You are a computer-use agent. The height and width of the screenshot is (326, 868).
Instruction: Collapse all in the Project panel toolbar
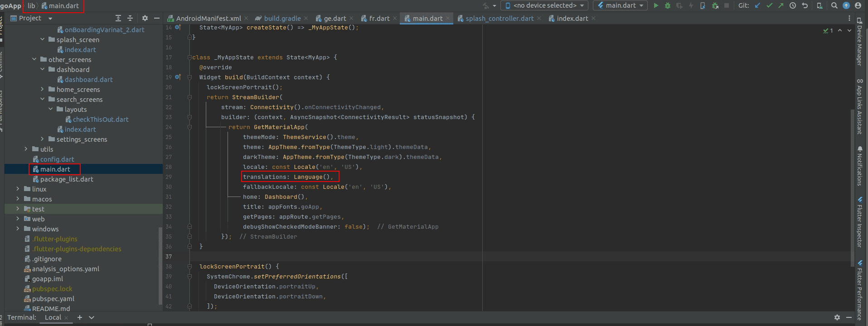tap(130, 18)
